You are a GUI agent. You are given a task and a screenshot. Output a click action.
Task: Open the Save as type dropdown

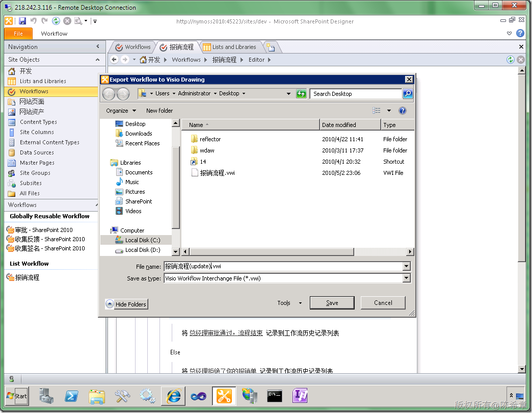[407, 278]
